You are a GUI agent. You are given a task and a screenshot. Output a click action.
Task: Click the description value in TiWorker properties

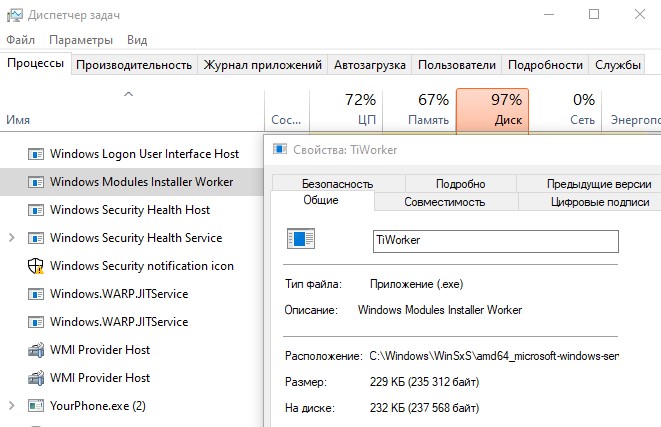point(440,310)
